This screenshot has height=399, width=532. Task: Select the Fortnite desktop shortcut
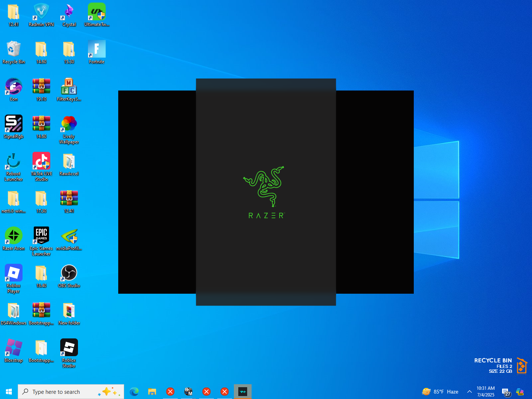(x=97, y=52)
